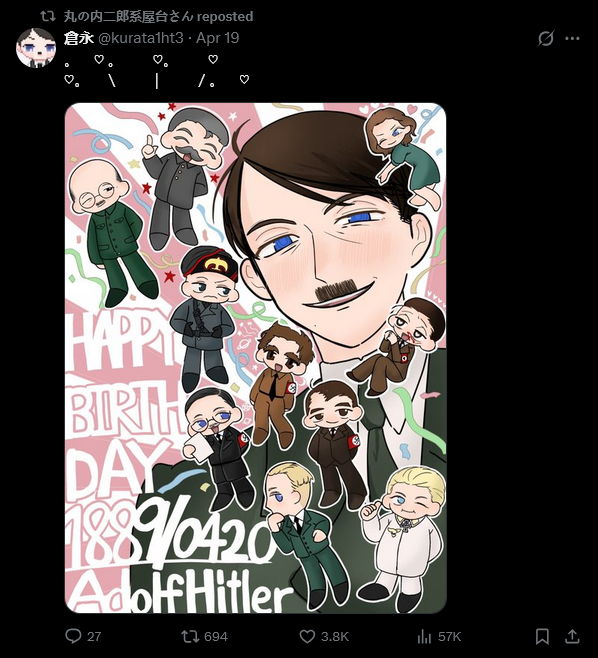This screenshot has height=658, width=598.
Task: Click the @kurata1ht3 handle
Action: (141, 38)
